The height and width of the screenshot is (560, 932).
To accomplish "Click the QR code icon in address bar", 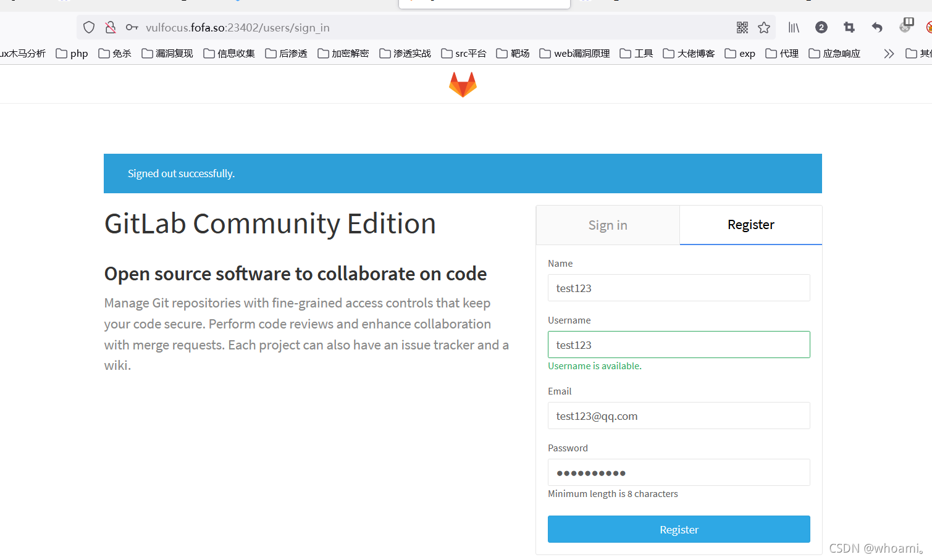I will click(742, 27).
